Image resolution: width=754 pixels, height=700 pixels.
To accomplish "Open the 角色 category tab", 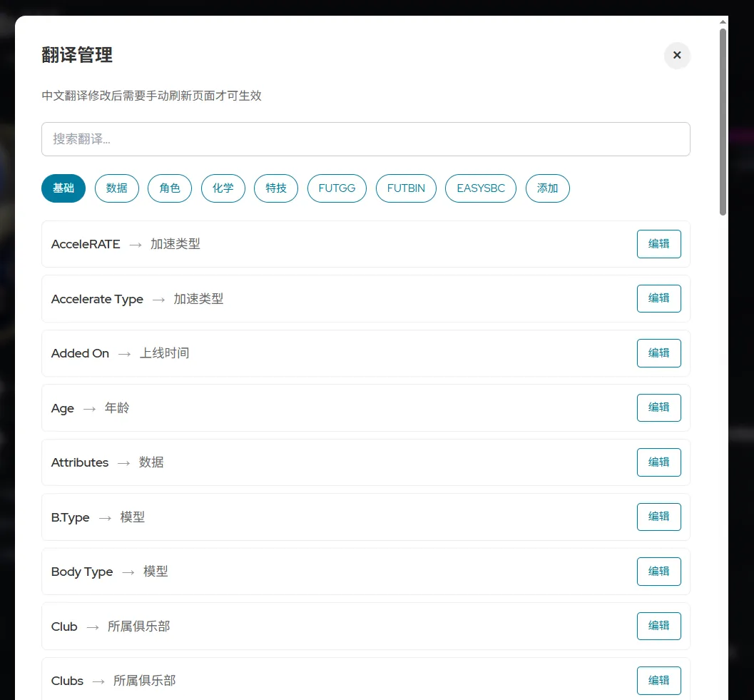I will (170, 188).
